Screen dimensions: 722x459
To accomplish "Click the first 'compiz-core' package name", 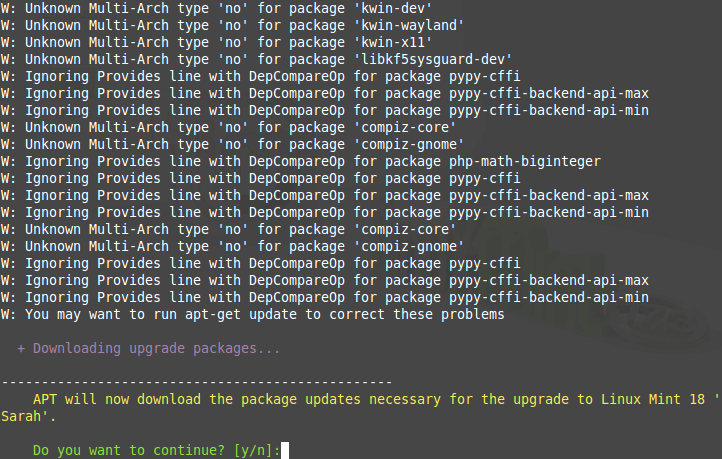I will coord(409,127).
